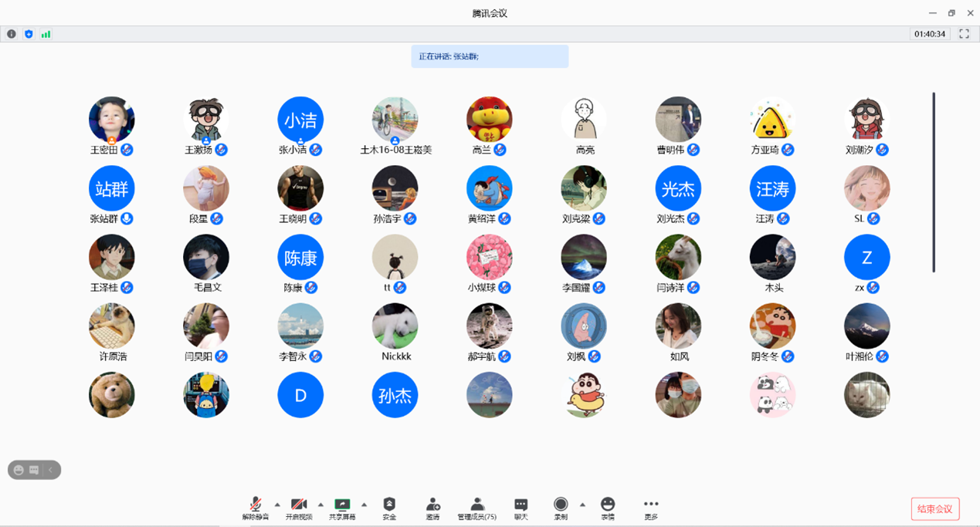The width and height of the screenshot is (980, 527).
Task: Collapse the floating emoji bar with chevron
Action: point(50,470)
